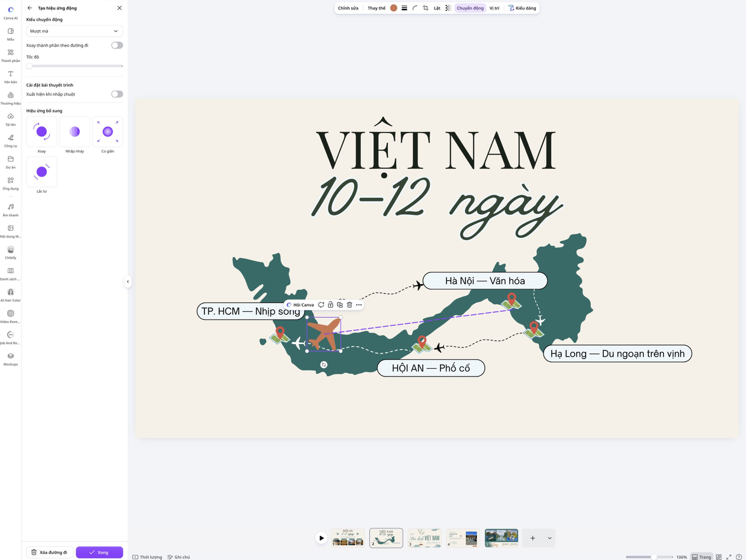Click Vị trí position in toolbar
The width and height of the screenshot is (746, 560).
pyautogui.click(x=494, y=8)
